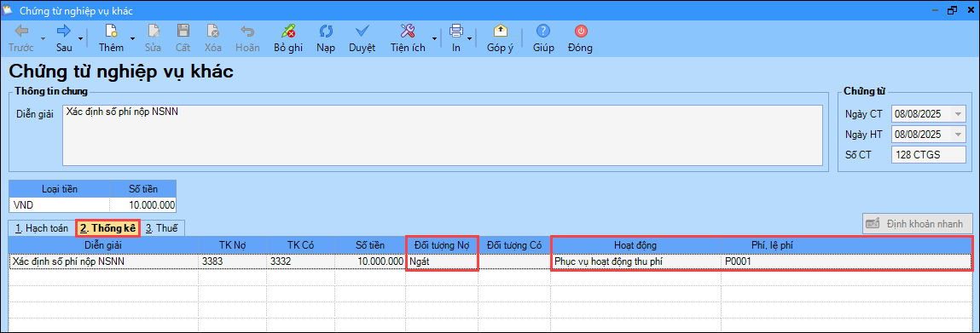Restore the window size

click(x=952, y=10)
